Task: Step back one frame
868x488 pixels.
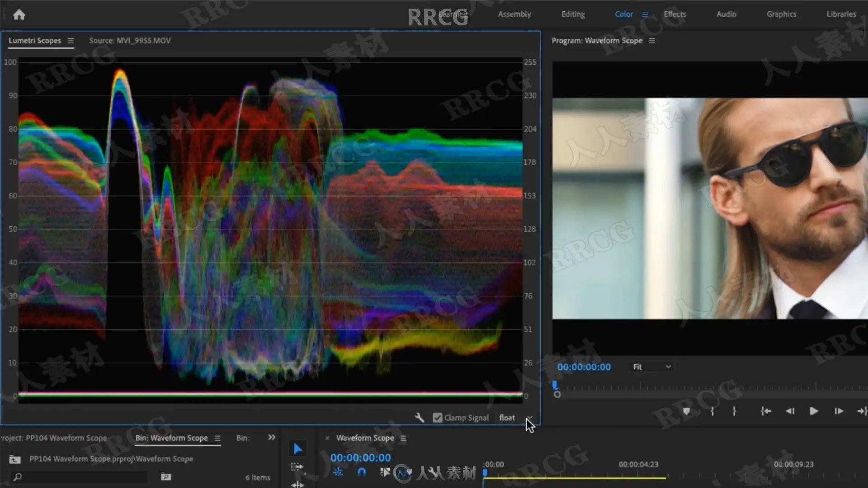Action: [790, 411]
